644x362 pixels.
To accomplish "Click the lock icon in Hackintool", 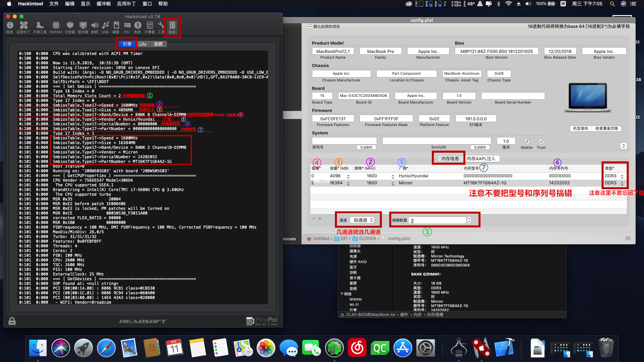I will coord(12,321).
